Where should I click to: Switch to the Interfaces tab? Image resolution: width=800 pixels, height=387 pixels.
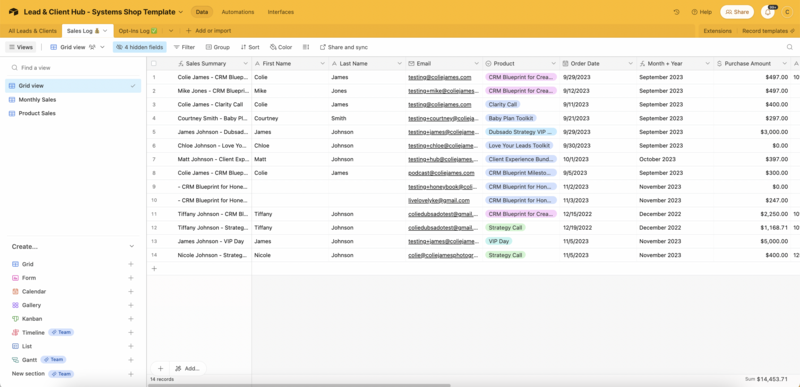281,12
